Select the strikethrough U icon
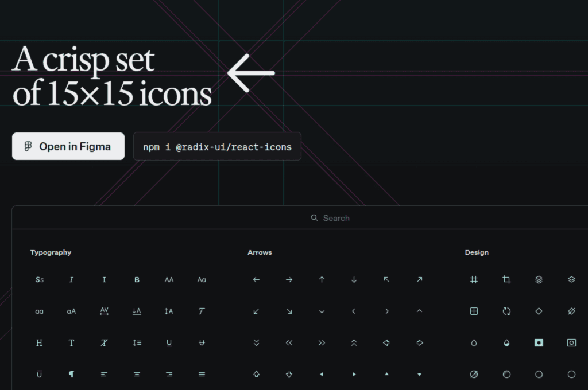 point(202,342)
